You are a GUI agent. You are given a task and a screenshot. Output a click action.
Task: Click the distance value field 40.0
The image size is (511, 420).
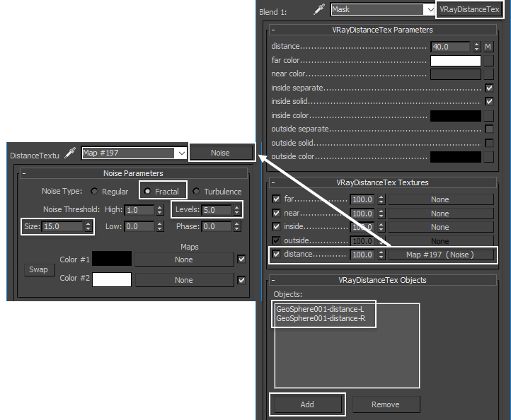click(450, 47)
